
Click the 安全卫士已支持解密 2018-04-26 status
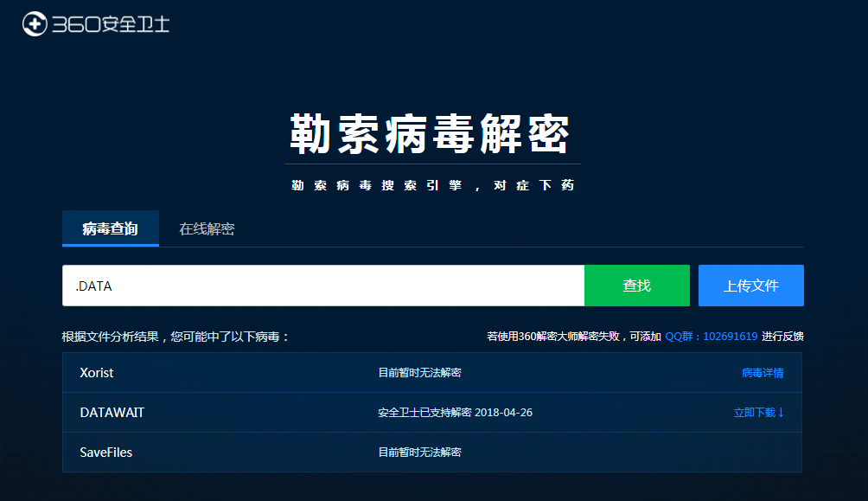(455, 413)
